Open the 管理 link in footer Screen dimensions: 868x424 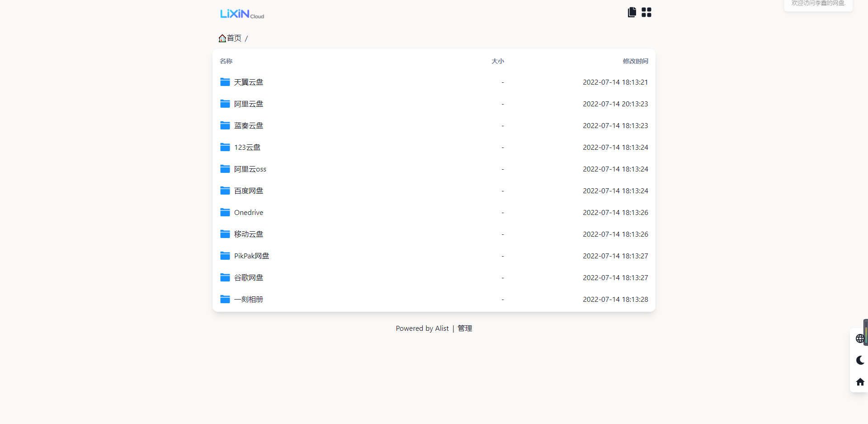pos(465,329)
